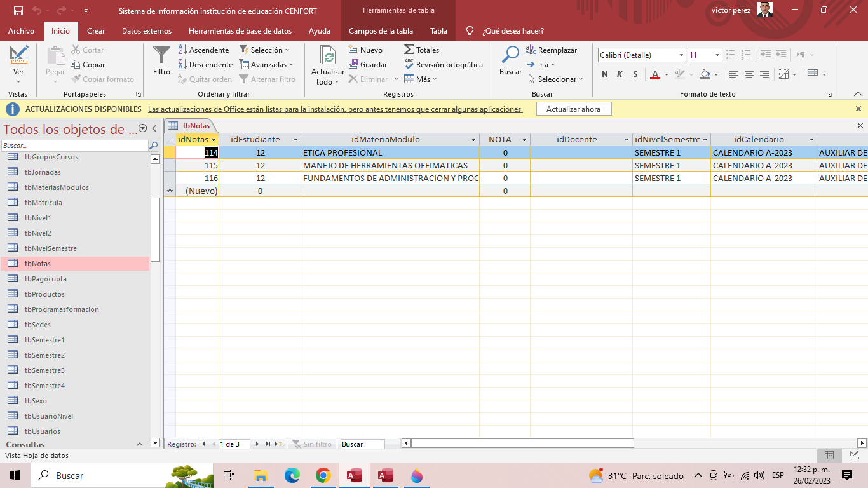Open the Crear ribbon tab
The height and width of the screenshot is (488, 868).
click(x=96, y=31)
